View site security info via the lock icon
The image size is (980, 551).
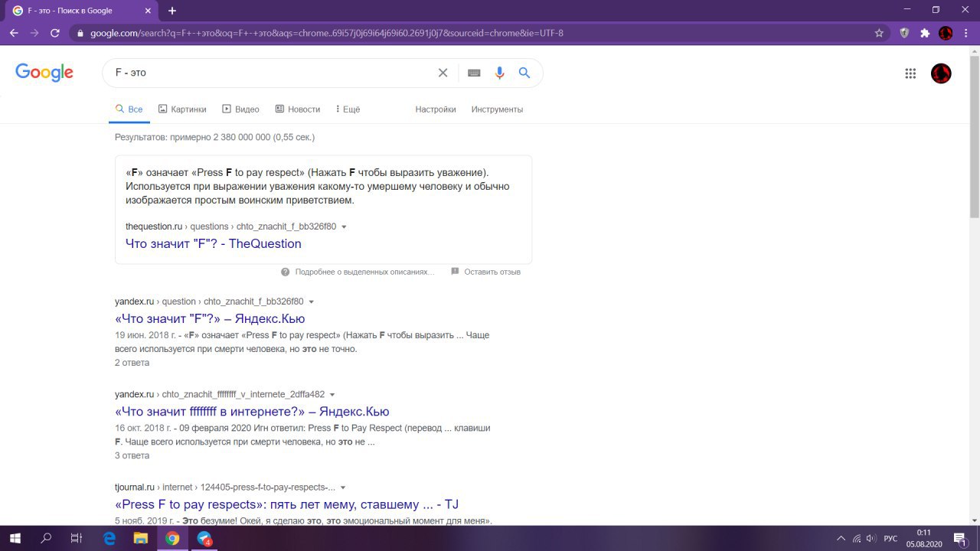[80, 33]
